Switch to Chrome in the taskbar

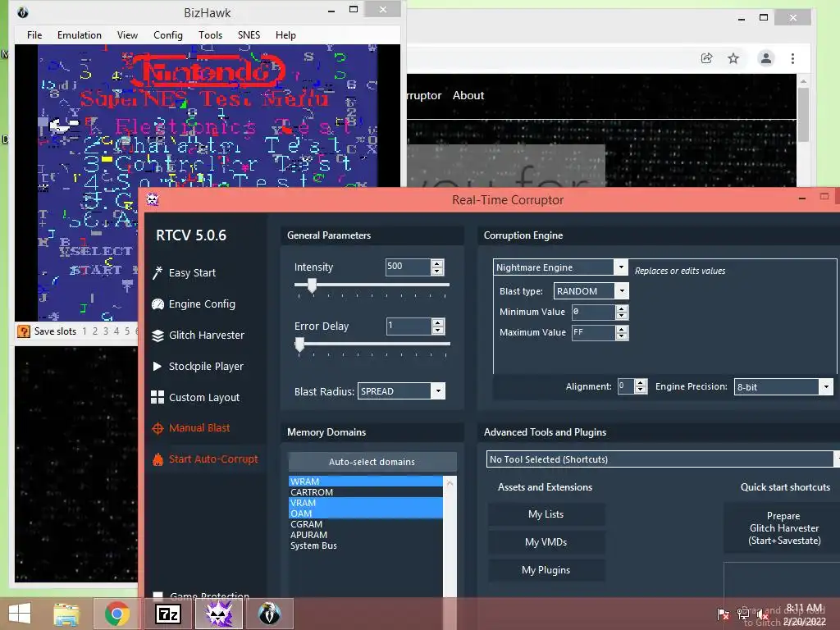coord(116,614)
